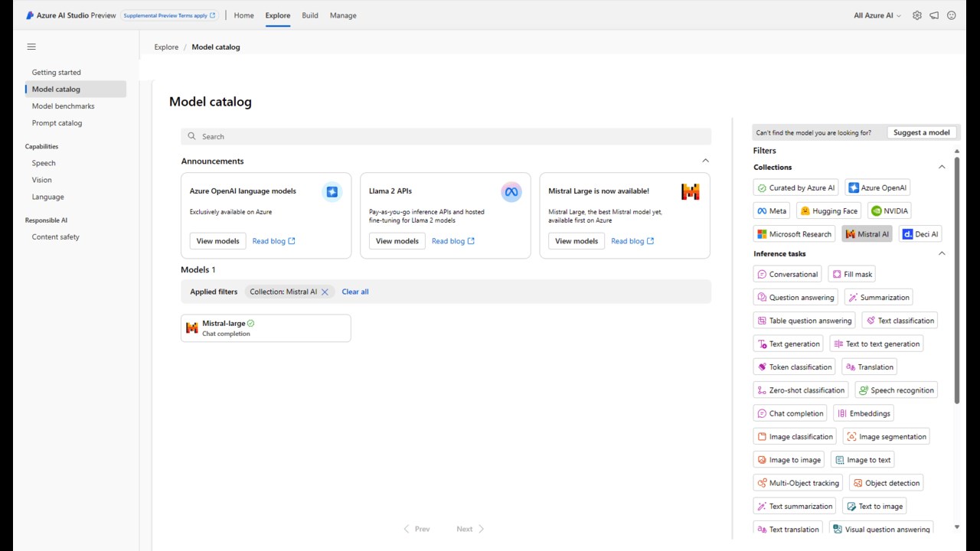
Task: Click the Suggest a model button
Action: coord(921,132)
